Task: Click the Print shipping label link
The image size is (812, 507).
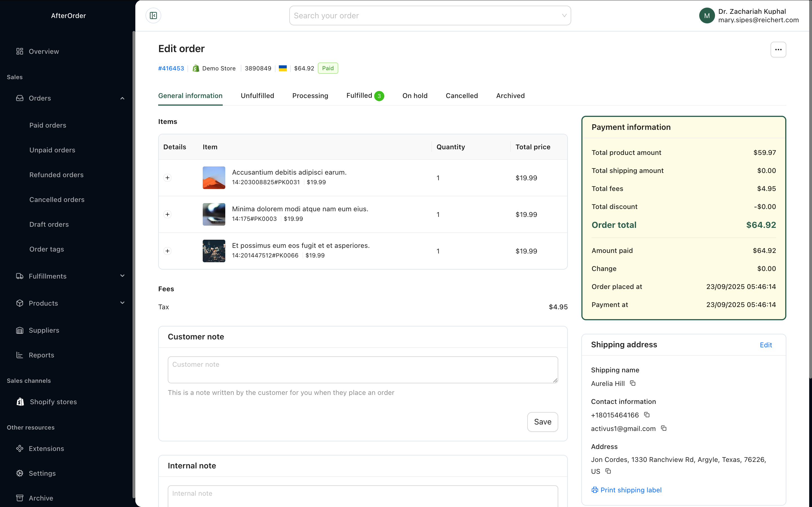Action: (x=626, y=490)
